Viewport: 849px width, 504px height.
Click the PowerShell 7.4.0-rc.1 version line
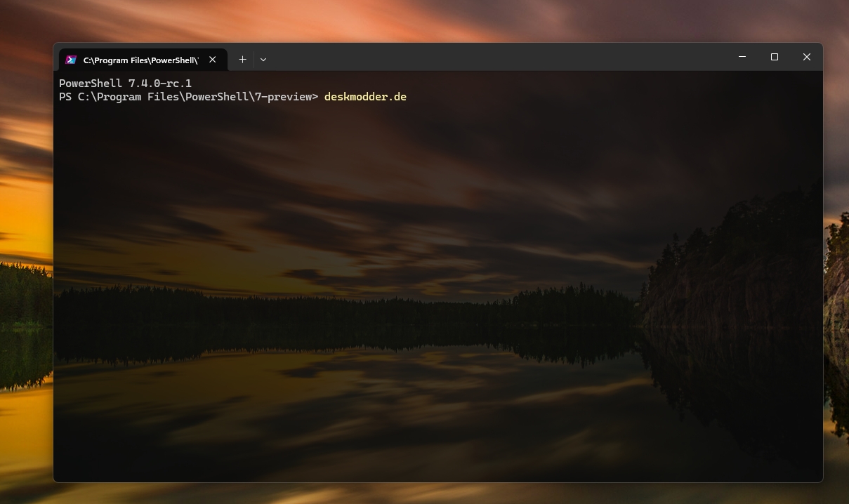(125, 84)
